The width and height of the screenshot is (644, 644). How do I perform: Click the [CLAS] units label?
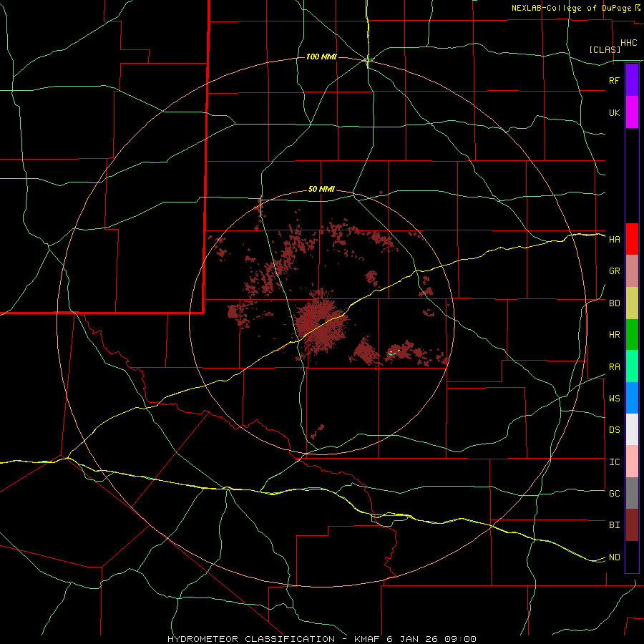(605, 49)
